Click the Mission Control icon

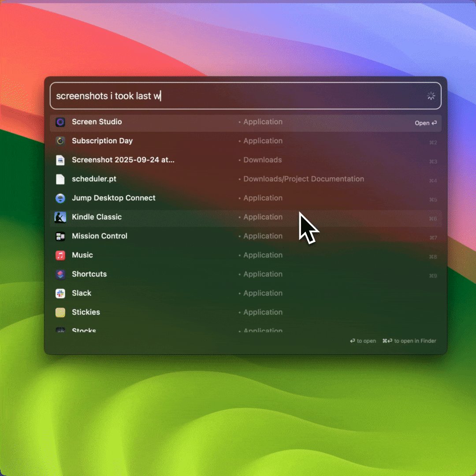(x=60, y=236)
